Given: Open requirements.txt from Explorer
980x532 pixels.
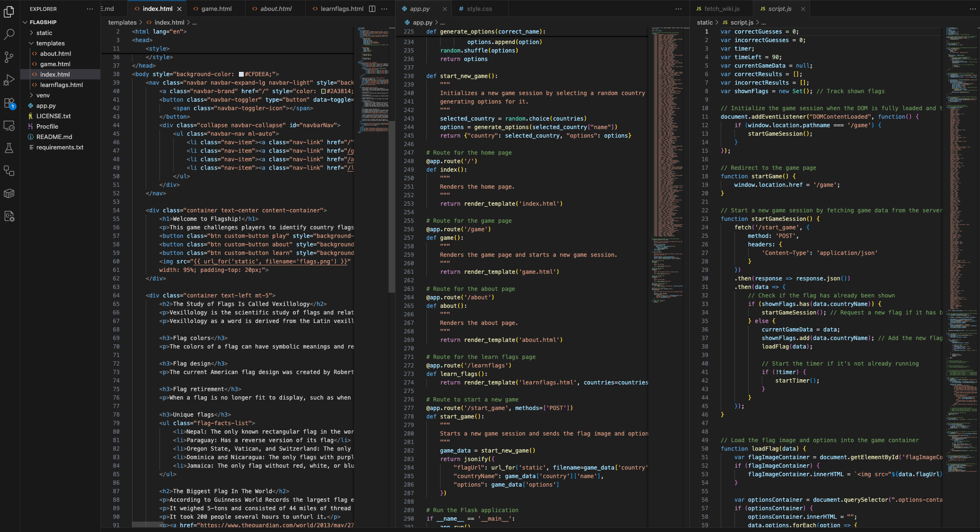Looking at the screenshot, I should pyautogui.click(x=60, y=147).
